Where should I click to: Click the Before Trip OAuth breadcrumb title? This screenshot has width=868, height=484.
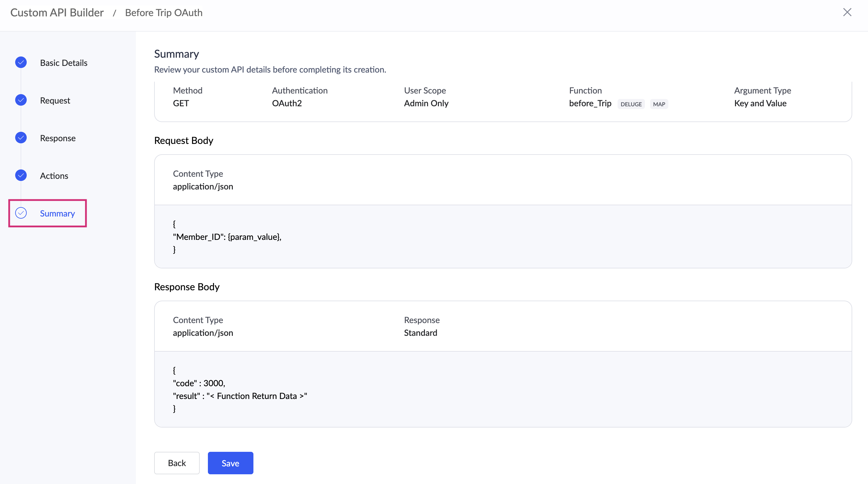click(x=164, y=12)
